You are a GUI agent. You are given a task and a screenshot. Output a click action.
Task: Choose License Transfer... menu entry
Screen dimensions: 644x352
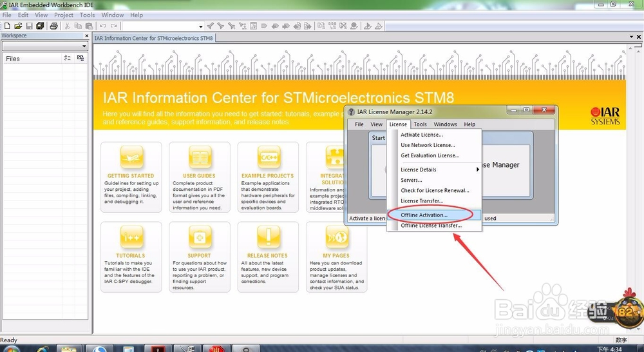[434, 200]
